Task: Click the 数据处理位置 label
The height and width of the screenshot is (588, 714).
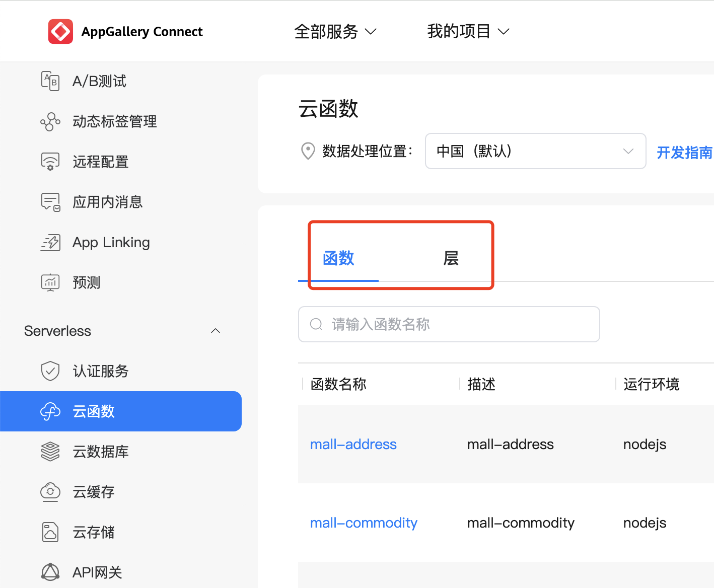Action: click(x=367, y=151)
